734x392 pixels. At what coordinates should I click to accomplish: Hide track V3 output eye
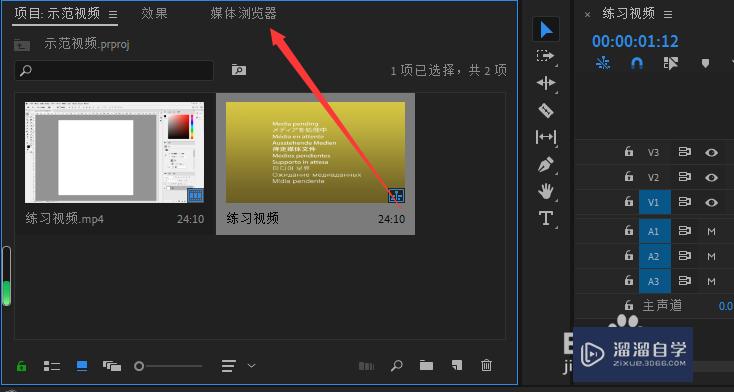pyautogui.click(x=711, y=152)
